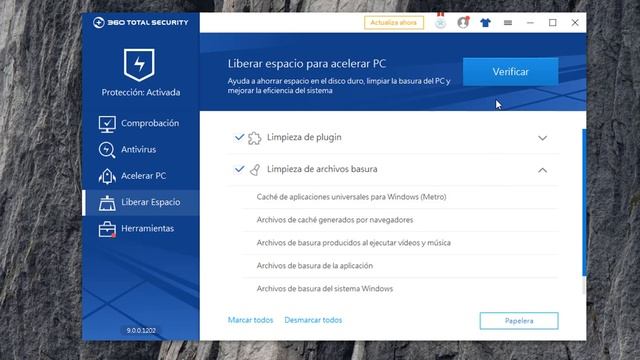
Task: Minimize the 360 Total Security window
Action: [530, 23]
